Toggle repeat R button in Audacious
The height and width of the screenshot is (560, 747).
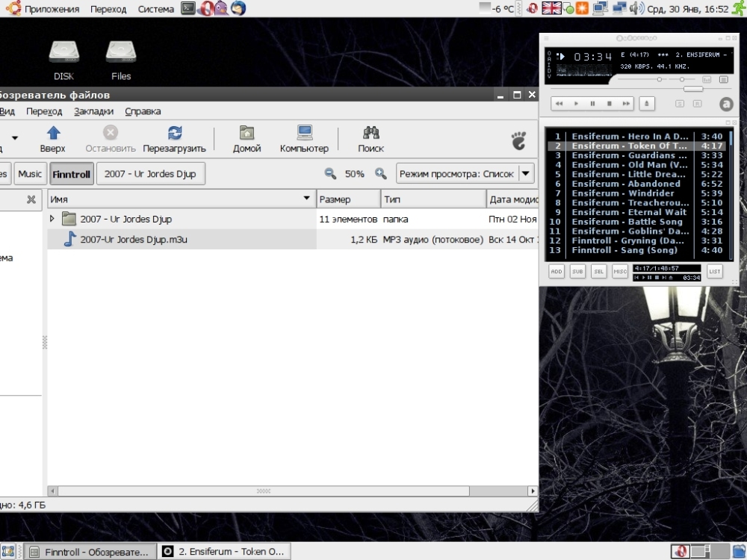pyautogui.click(x=697, y=103)
